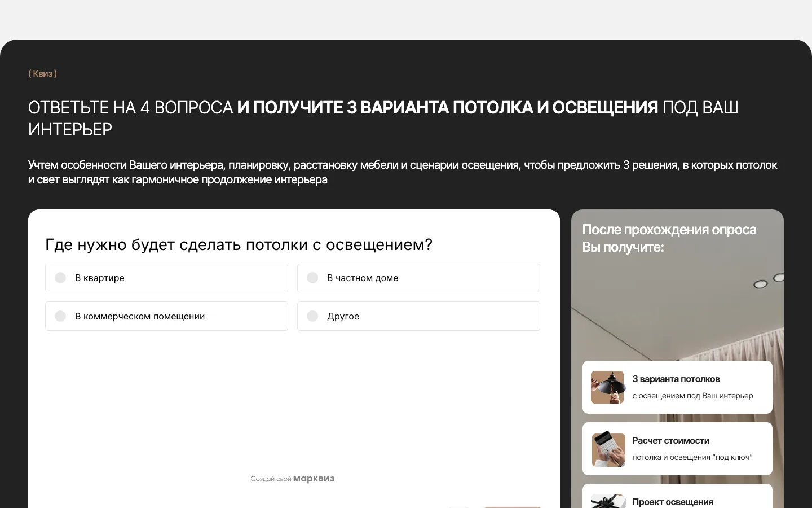Screen dimensions: 812x508
Task: Click the "Расчет стоимости" card title
Action: point(671,441)
